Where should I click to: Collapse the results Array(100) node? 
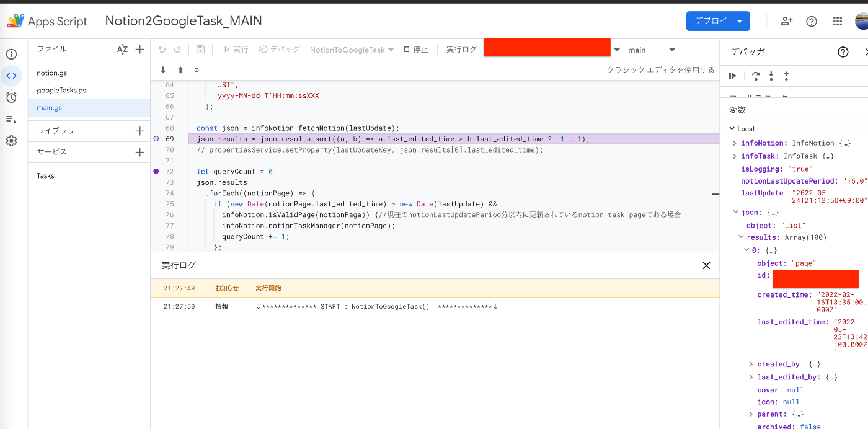pos(741,237)
